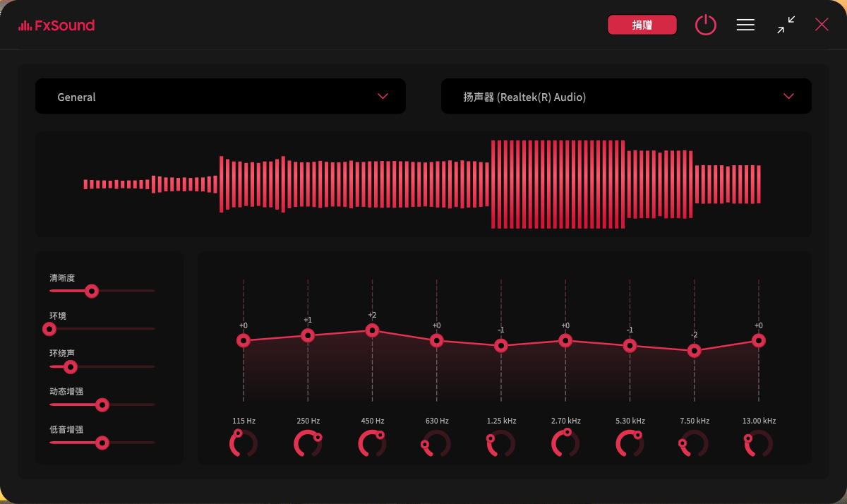847x504 pixels.
Task: Click the 115 Hz frequency knob
Action: (x=244, y=443)
